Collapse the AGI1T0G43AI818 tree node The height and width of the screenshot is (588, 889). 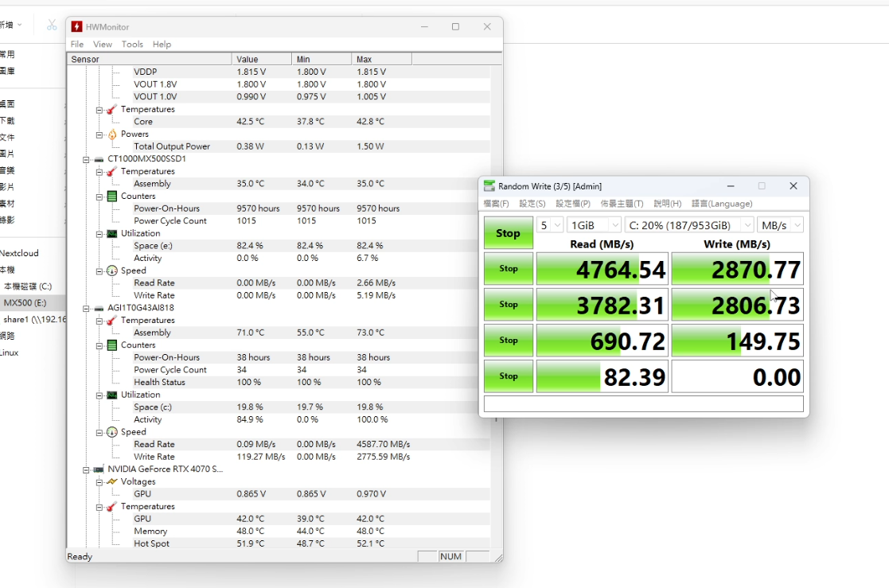86,309
